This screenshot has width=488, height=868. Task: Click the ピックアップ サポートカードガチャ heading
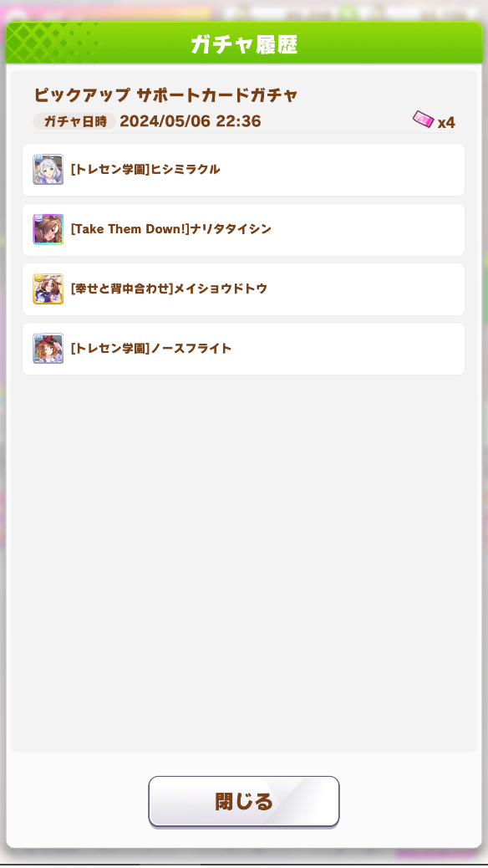[x=166, y=95]
